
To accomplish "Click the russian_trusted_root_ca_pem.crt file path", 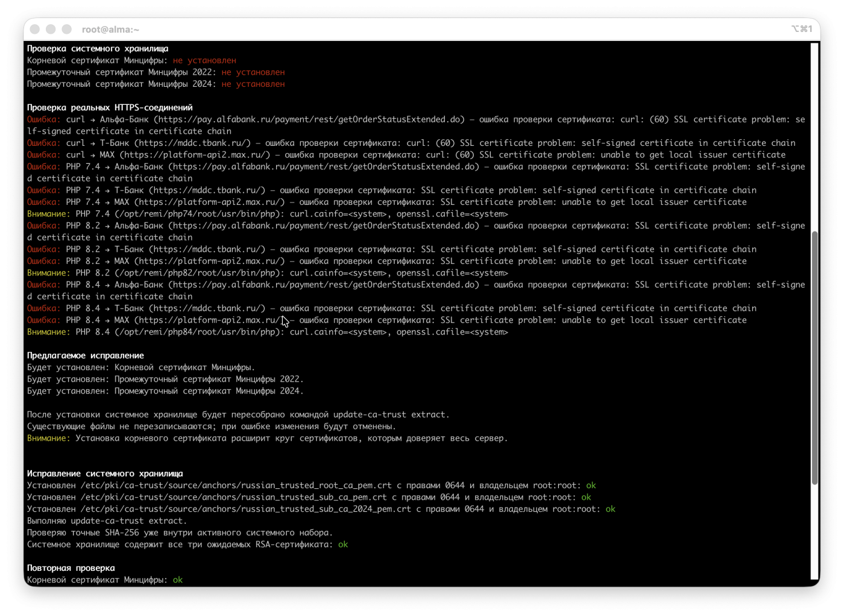I will coord(236,485).
